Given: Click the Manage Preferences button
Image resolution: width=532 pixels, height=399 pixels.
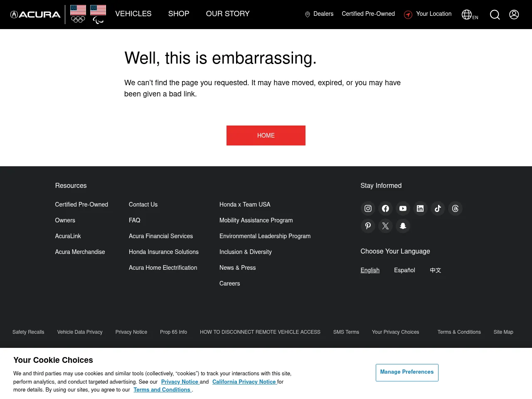Looking at the screenshot, I should (x=407, y=372).
